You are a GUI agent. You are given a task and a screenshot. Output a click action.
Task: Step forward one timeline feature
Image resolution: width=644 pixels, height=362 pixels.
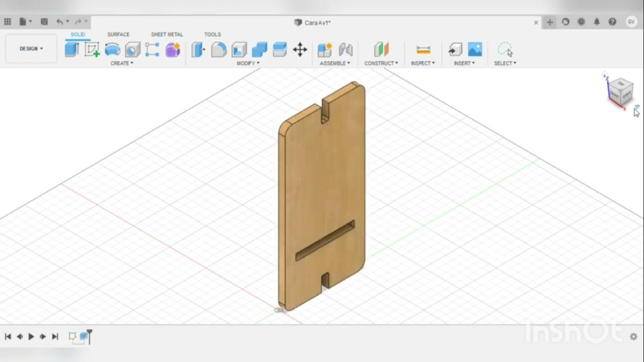click(x=43, y=336)
